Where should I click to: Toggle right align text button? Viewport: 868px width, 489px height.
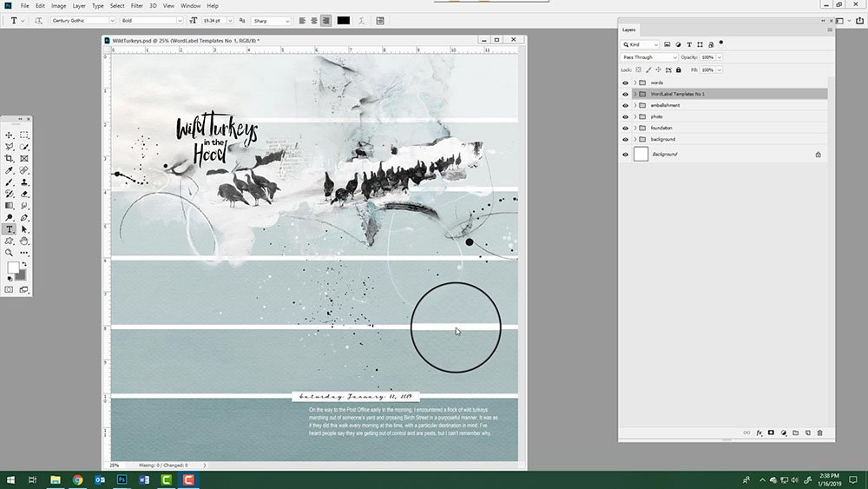coord(326,21)
